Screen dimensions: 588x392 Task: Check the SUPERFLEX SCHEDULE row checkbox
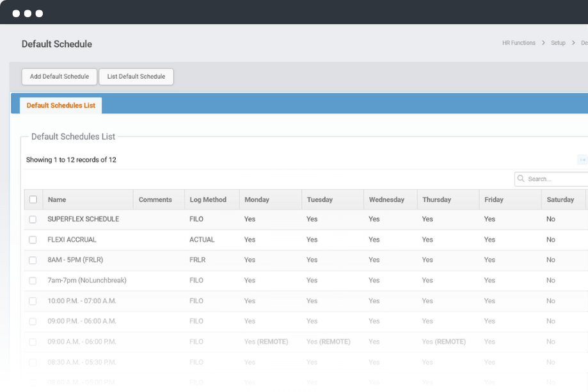point(33,219)
